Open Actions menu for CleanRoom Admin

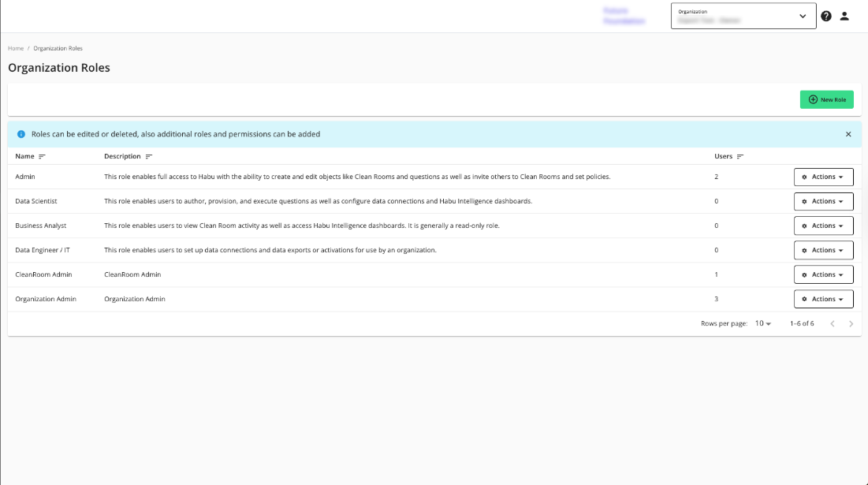pyautogui.click(x=823, y=274)
